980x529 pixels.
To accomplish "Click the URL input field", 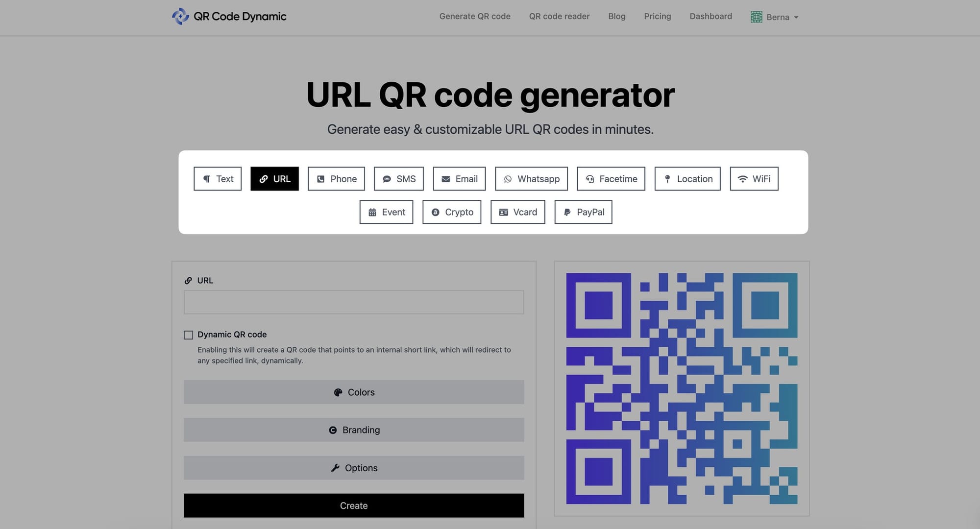I will pyautogui.click(x=354, y=302).
